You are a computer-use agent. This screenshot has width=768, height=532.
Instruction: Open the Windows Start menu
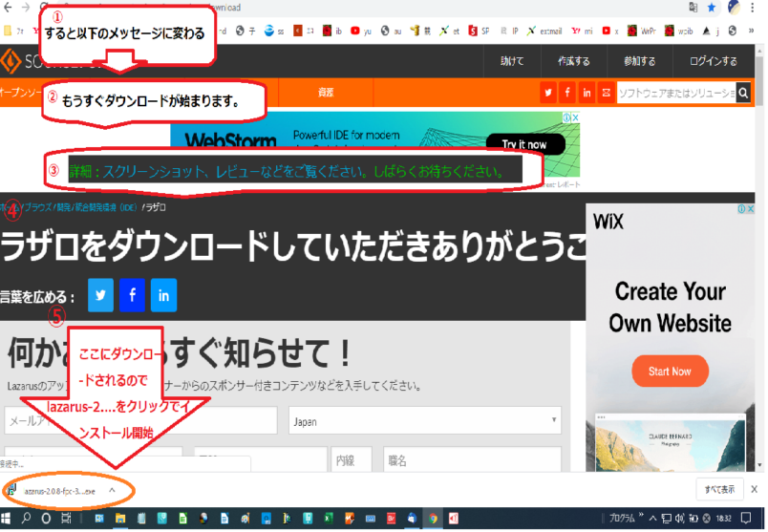tap(6, 519)
